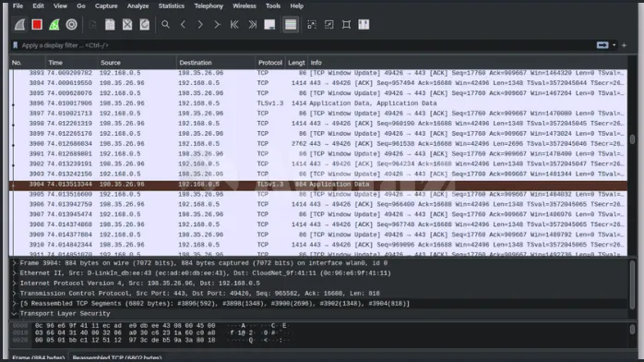Select packet 3896 TLSv1.3 Application Data row
This screenshot has width=644, height=362.
point(318,103)
